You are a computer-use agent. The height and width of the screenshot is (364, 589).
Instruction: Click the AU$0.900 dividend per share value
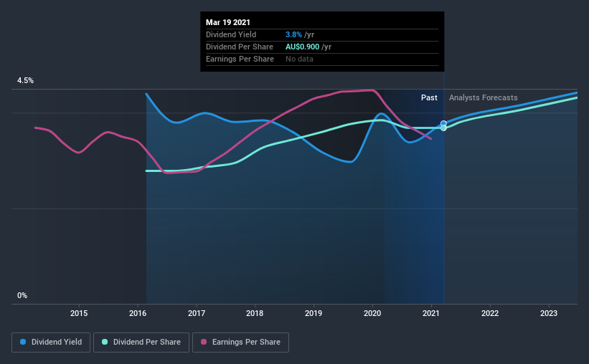click(302, 47)
